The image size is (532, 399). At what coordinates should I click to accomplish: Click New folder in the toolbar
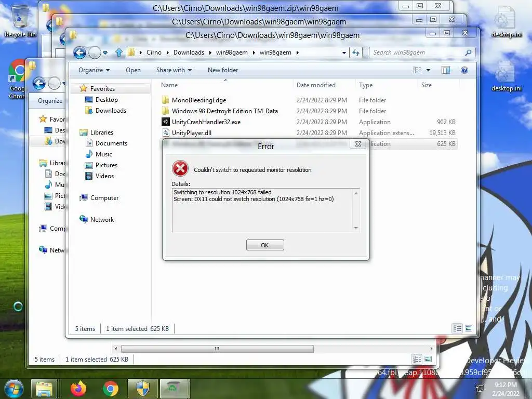(x=223, y=70)
